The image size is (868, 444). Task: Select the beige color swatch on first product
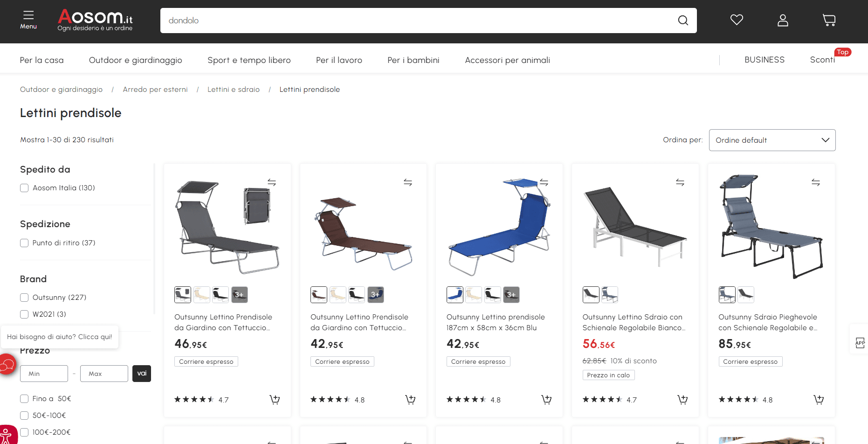[202, 295]
